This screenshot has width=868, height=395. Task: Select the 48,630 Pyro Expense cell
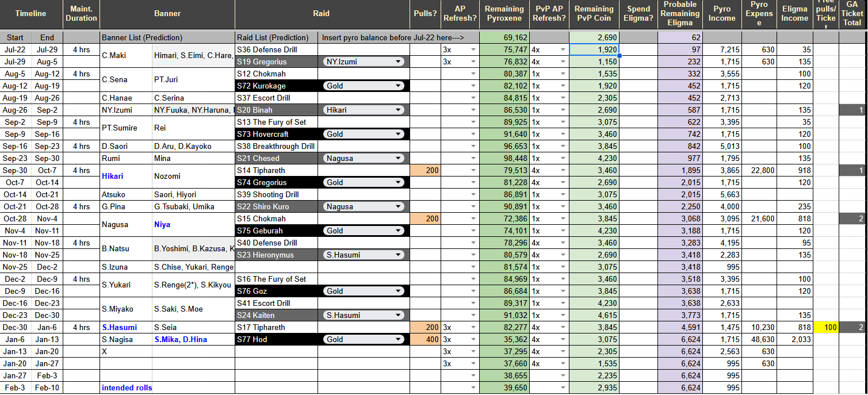pyautogui.click(x=759, y=340)
